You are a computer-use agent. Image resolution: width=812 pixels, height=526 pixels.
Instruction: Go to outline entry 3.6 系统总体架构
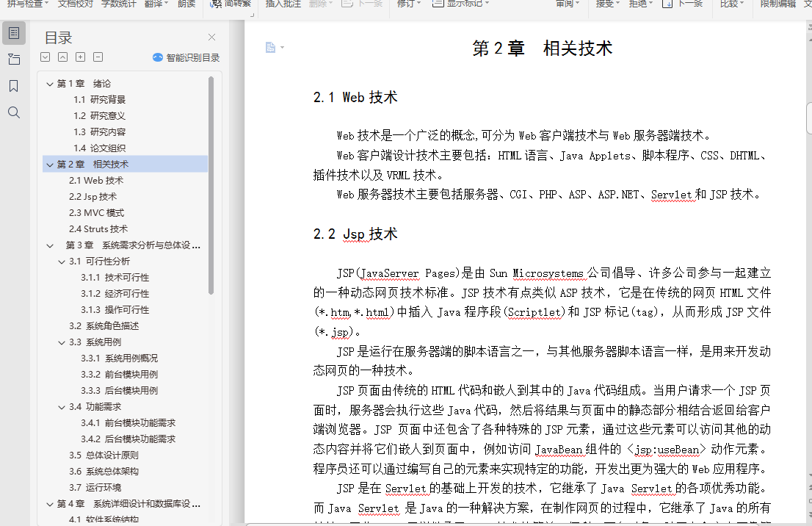(x=104, y=471)
